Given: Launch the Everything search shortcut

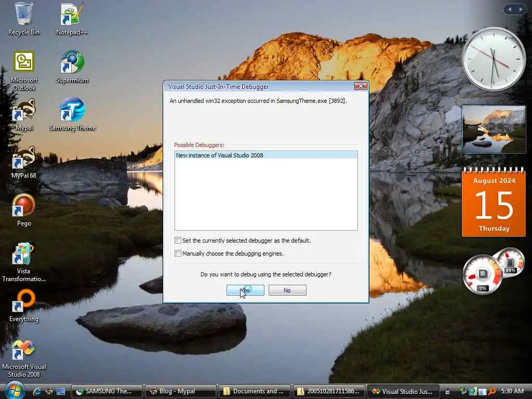Looking at the screenshot, I should [x=24, y=305].
